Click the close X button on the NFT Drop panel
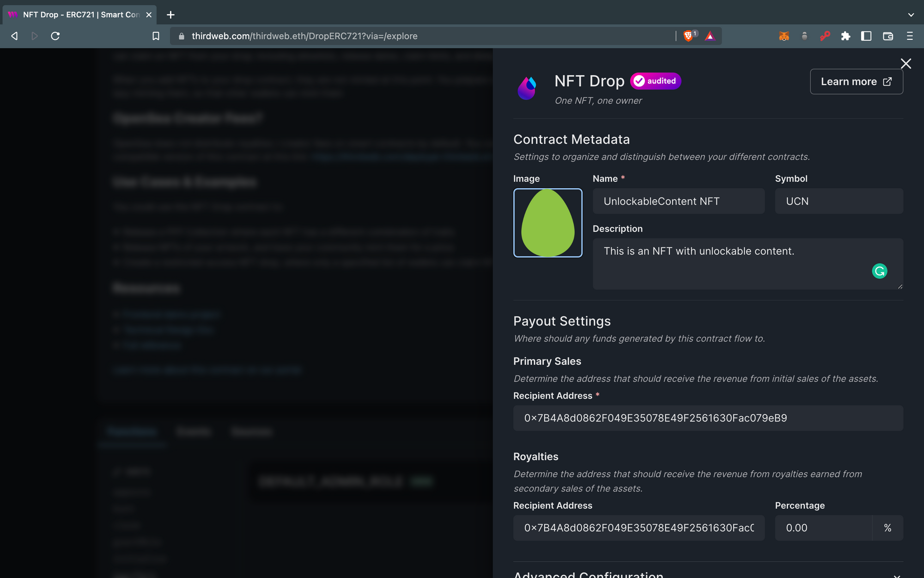Image resolution: width=924 pixels, height=578 pixels. (x=906, y=63)
